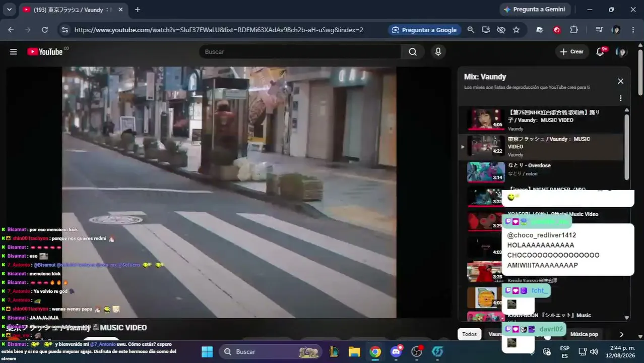The height and width of the screenshot is (363, 644).
Task: Show more filter chips with right chevron
Action: 621,334
